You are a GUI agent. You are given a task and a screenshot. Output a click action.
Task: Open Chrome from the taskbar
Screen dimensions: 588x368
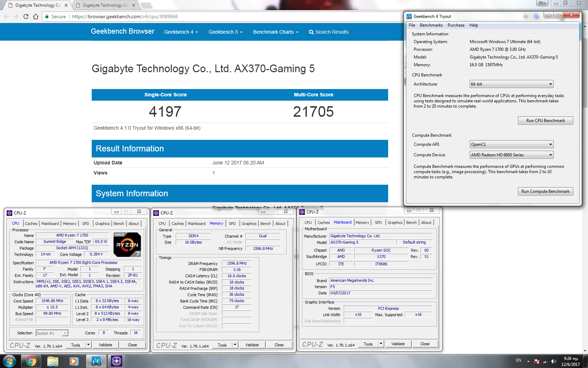[31, 361]
